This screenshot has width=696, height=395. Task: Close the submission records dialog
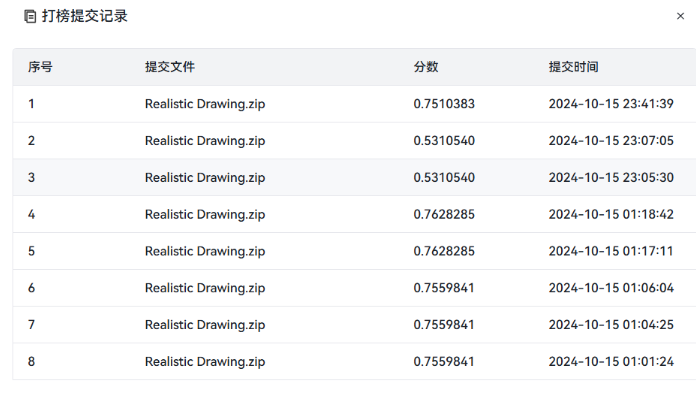tap(680, 16)
